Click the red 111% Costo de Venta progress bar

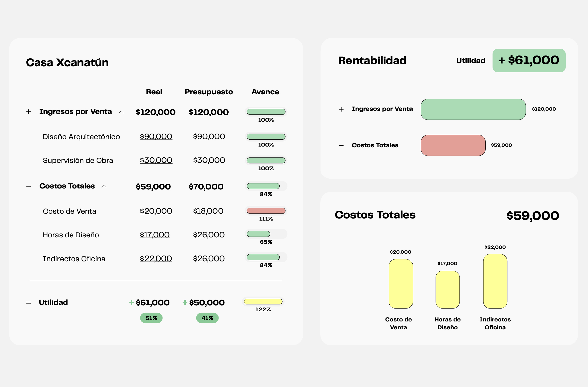[x=266, y=211]
